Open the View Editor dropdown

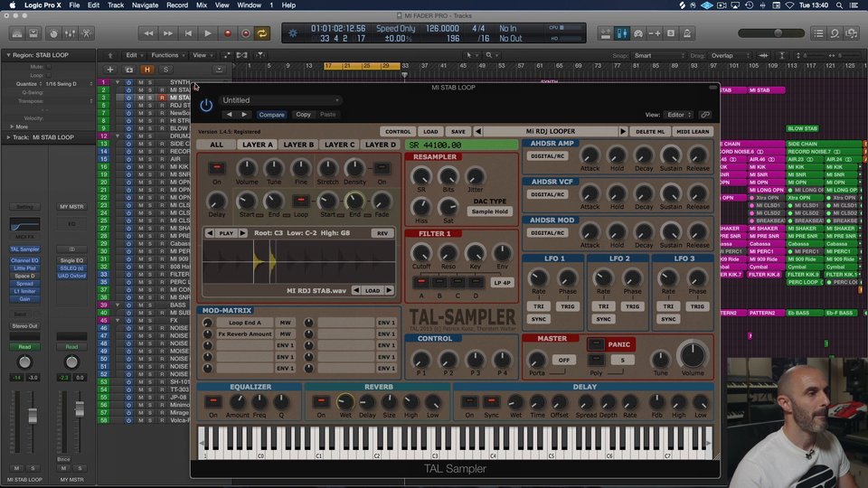(x=679, y=115)
